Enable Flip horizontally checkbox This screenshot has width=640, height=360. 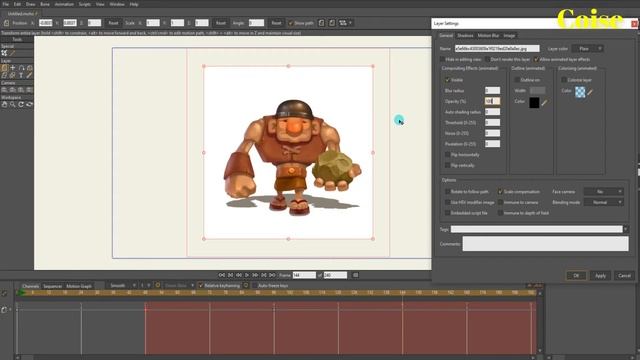pos(447,155)
